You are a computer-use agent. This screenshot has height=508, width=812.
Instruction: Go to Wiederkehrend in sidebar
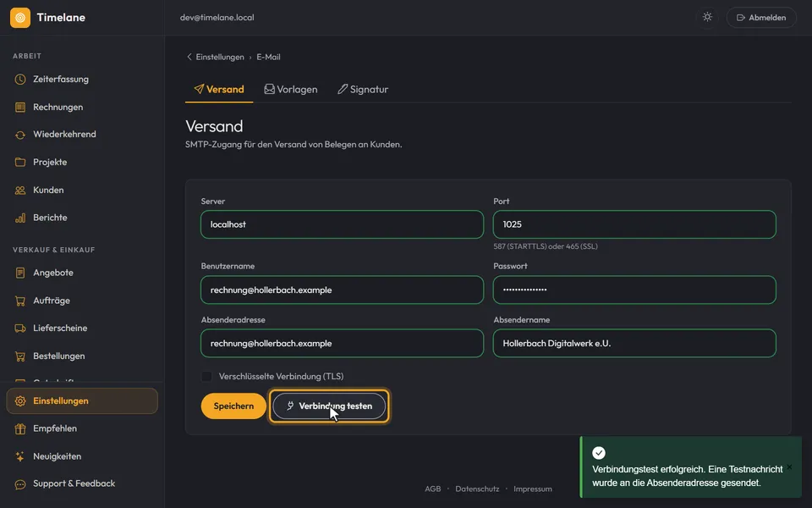click(x=82, y=135)
